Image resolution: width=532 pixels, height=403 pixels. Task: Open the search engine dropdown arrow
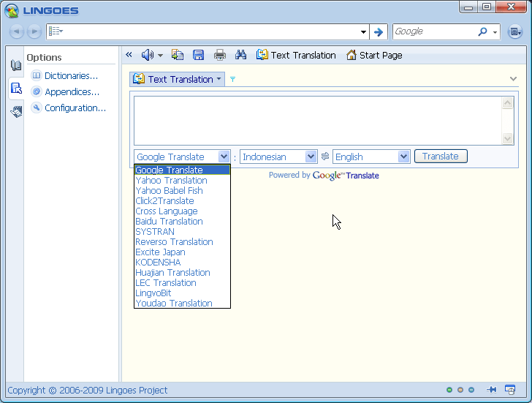pos(495,32)
